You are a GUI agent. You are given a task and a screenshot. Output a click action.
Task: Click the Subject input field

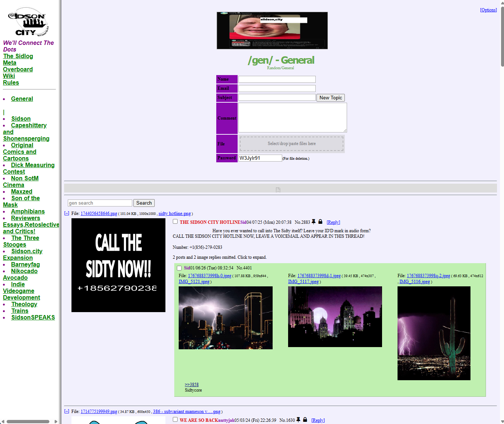pyautogui.click(x=277, y=98)
